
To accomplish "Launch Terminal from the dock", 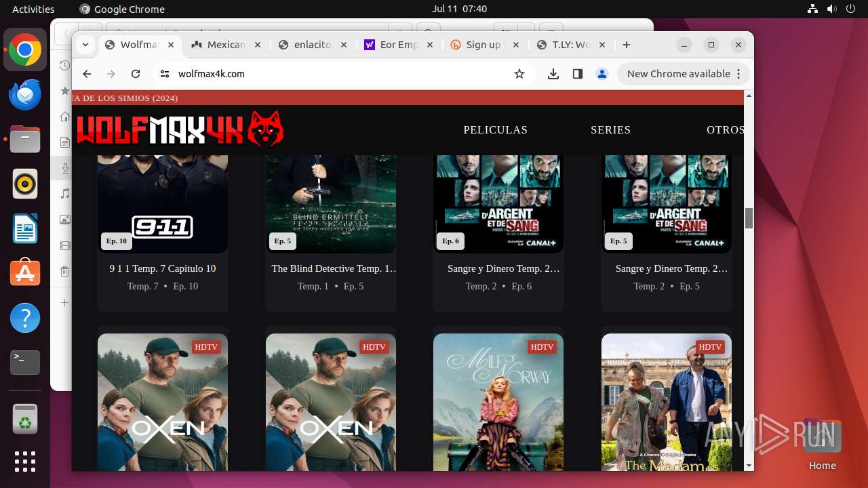I will pos(25,363).
